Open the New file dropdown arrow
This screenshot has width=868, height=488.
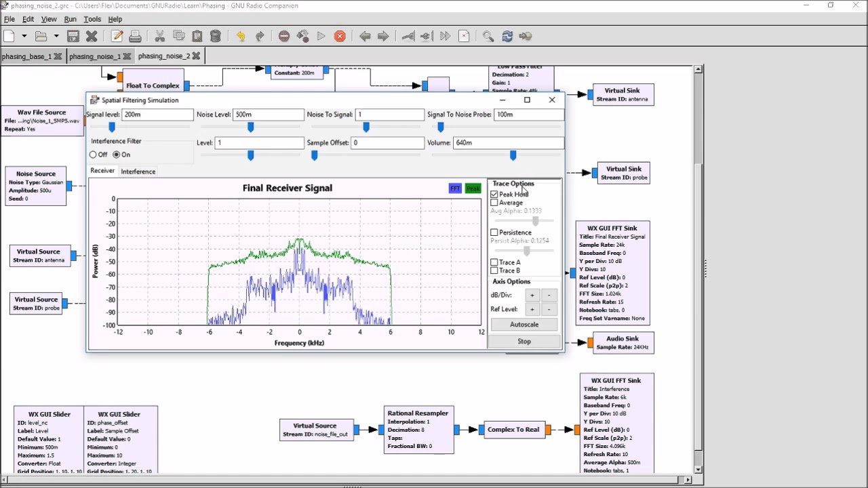pos(24,36)
